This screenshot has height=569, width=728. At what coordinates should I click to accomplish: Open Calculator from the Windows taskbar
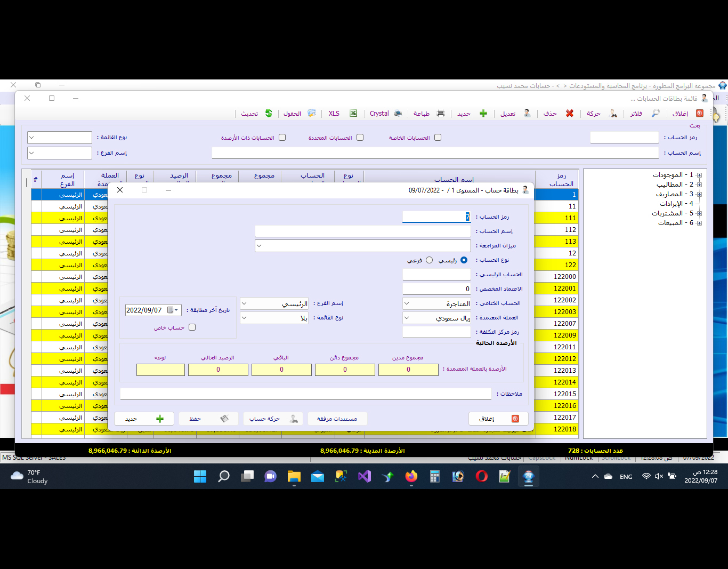435,476
